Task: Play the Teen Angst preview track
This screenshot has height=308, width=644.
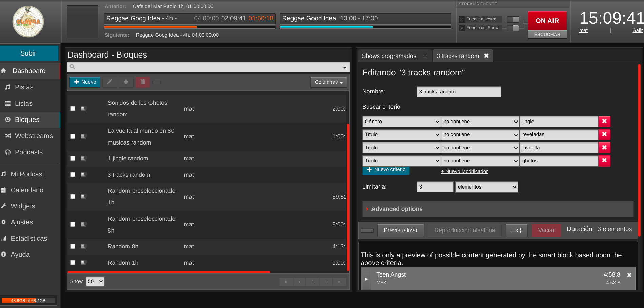Action: click(366, 279)
